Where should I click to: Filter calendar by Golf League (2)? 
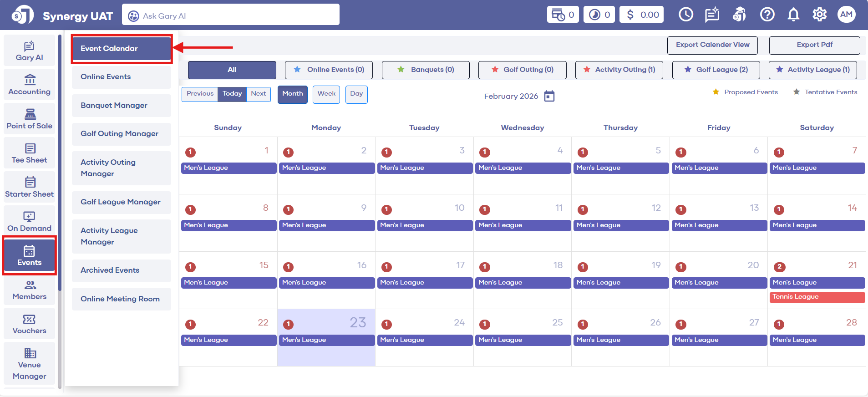[x=716, y=70]
